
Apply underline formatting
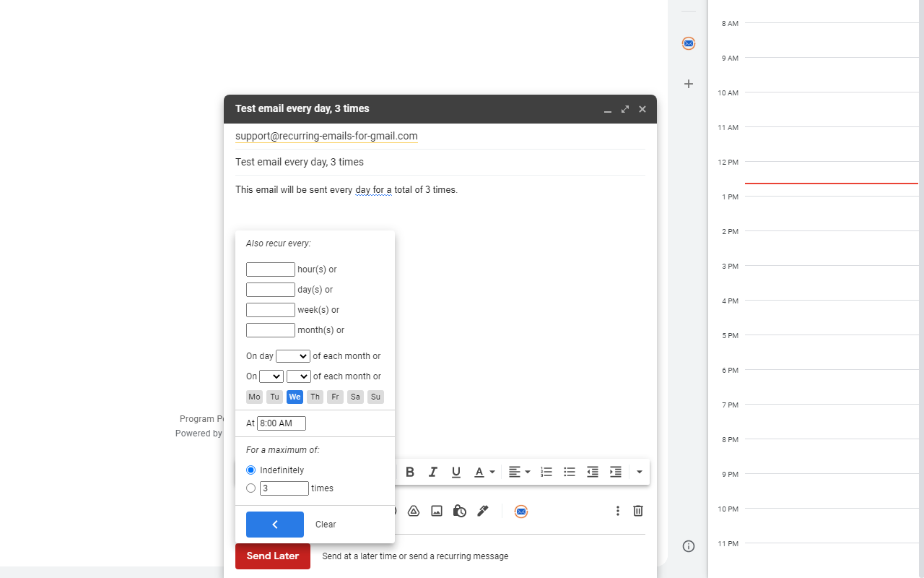(456, 472)
